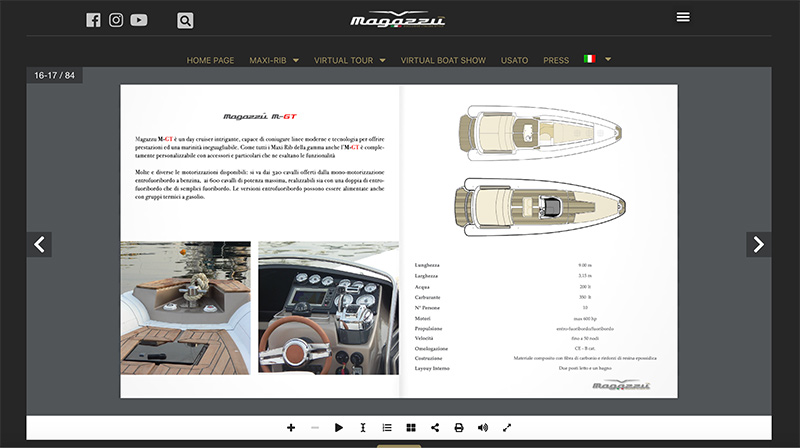Click the Motori spec label
This screenshot has height=448, width=800.
422,318
